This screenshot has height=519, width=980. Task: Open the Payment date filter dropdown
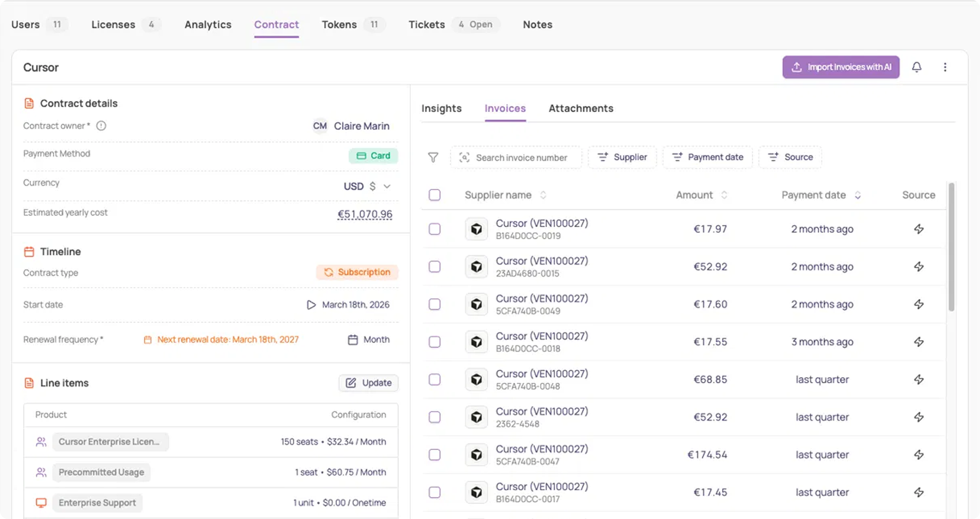coord(708,157)
